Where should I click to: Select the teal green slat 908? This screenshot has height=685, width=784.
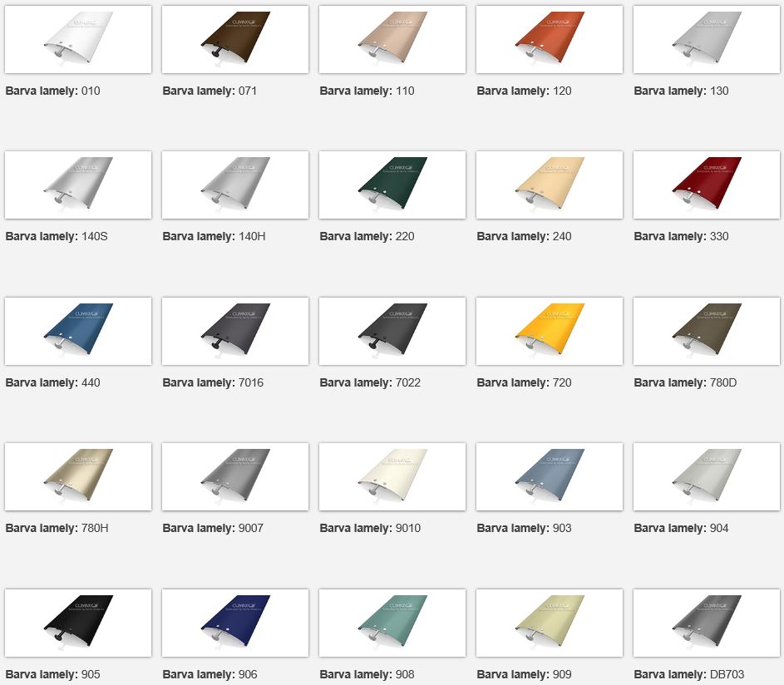(392, 623)
